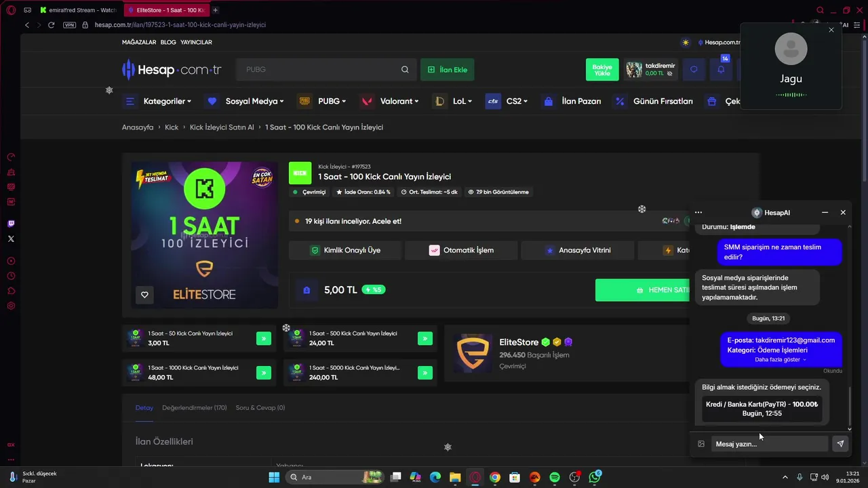
Task: Open YAYINCILAR top menu link
Action: [196, 42]
